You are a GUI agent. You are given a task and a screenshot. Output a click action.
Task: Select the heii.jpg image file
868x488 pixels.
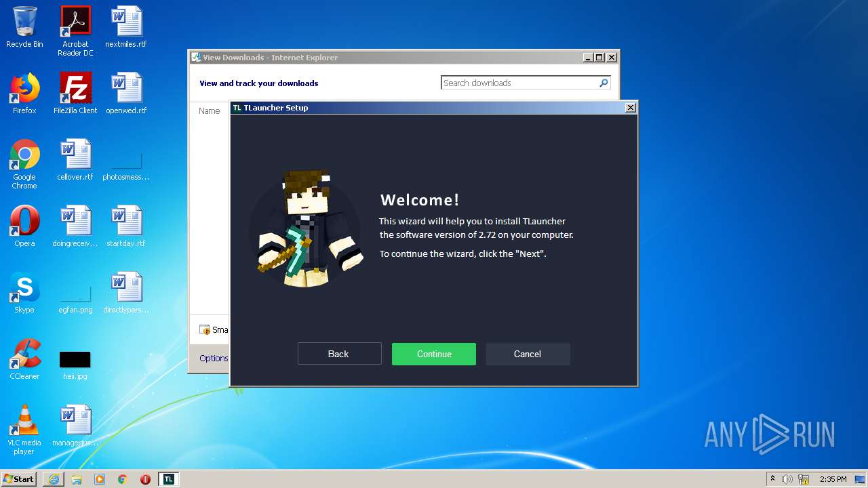[75, 365]
